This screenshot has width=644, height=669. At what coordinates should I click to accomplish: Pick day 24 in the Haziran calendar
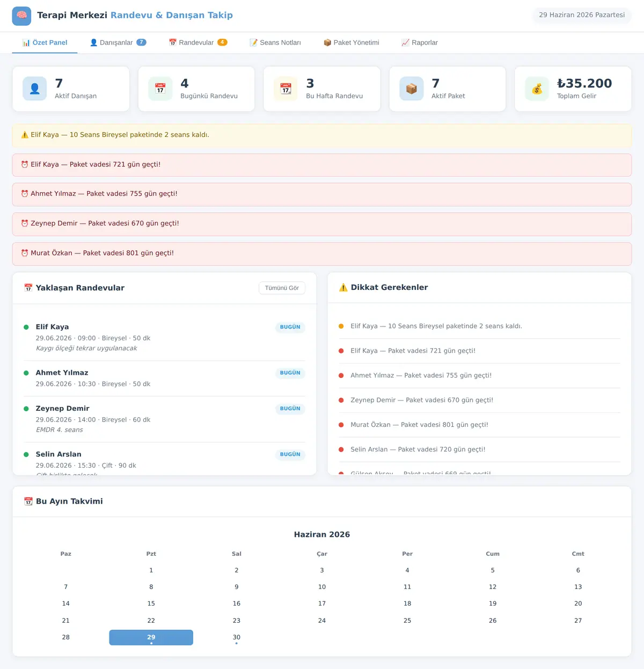point(322,621)
